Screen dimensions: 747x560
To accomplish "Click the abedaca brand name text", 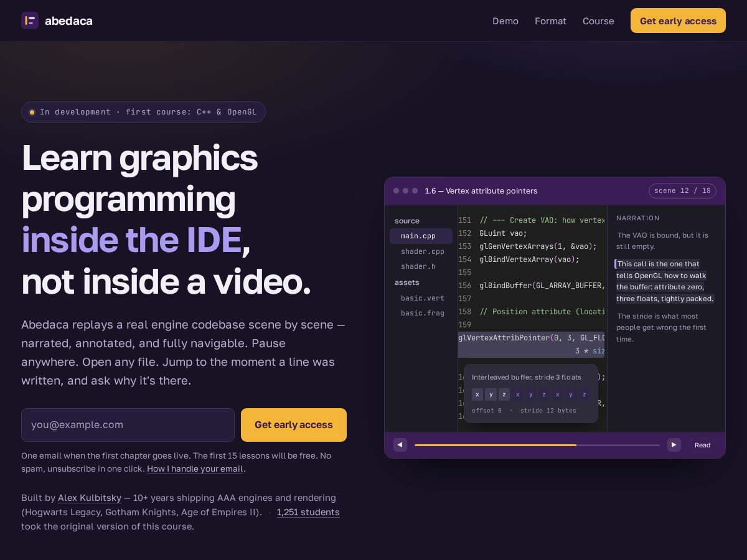I will coord(68,21).
